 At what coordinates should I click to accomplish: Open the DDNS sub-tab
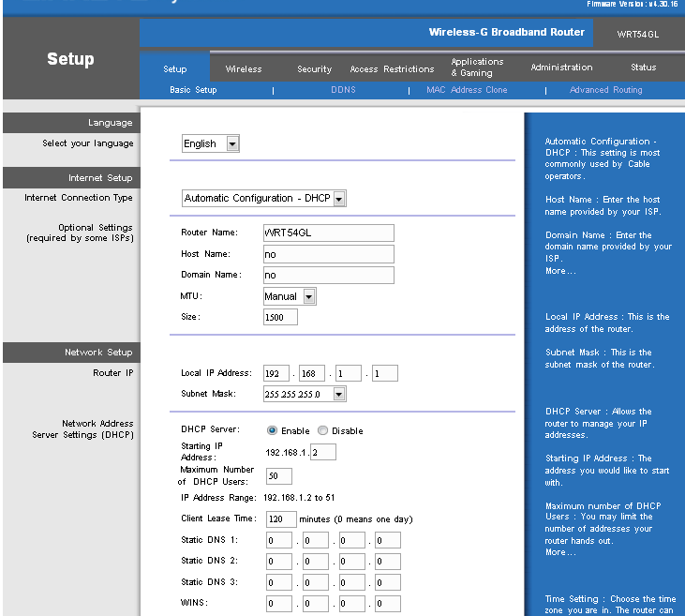[x=343, y=90]
